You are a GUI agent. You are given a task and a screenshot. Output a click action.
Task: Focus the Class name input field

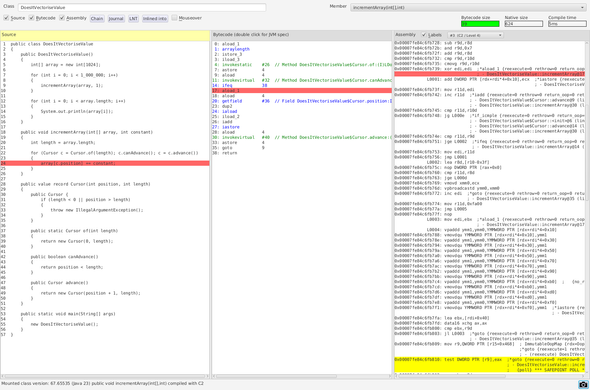(142, 8)
